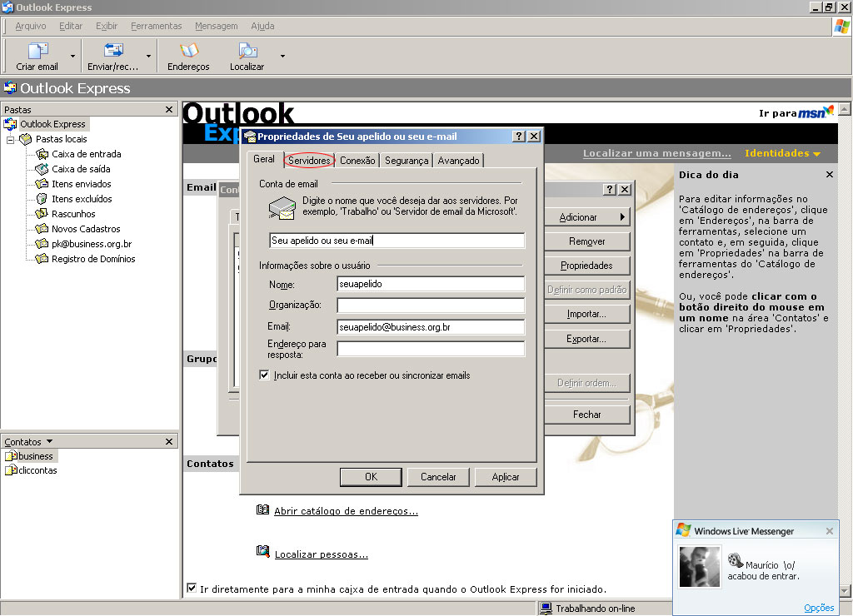
Task: Click the business contact icon
Action: tap(11, 455)
